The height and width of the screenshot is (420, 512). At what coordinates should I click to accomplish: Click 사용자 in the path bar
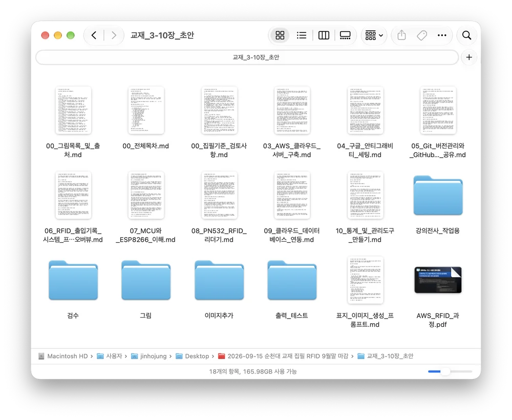tap(110, 356)
